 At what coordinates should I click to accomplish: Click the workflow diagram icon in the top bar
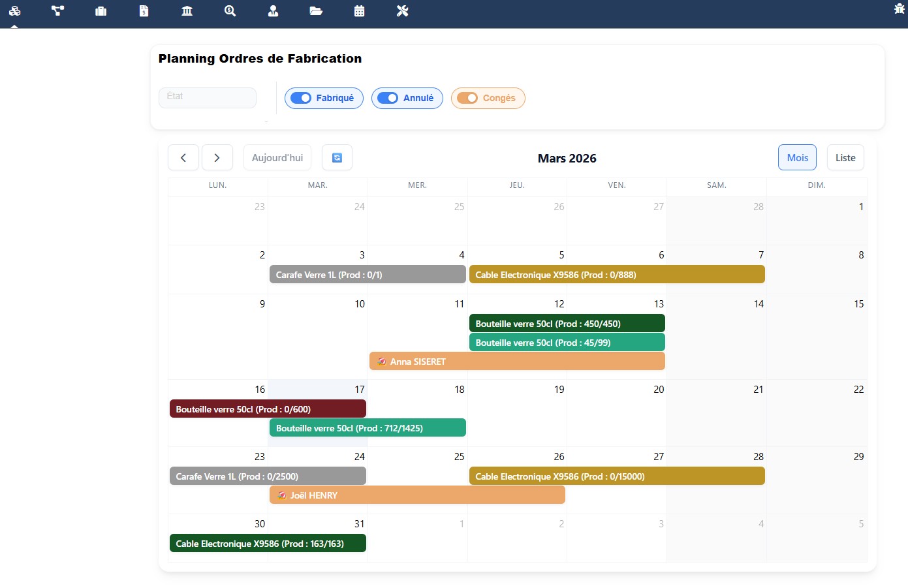[x=57, y=11]
